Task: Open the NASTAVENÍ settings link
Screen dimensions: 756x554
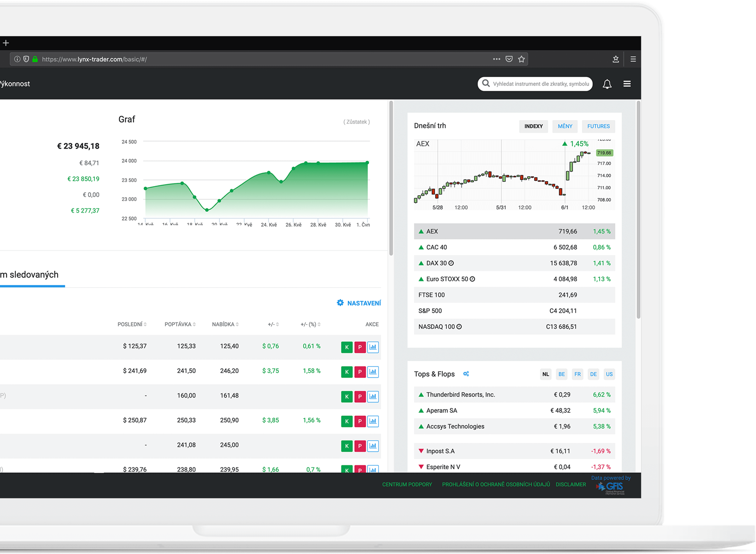Action: pyautogui.click(x=364, y=303)
